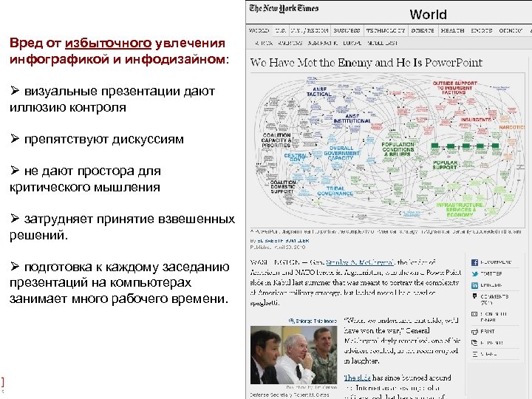This screenshot has width=532, height=399.
Task: Open the TECHNOLOGY nav tab
Action: point(386,30)
